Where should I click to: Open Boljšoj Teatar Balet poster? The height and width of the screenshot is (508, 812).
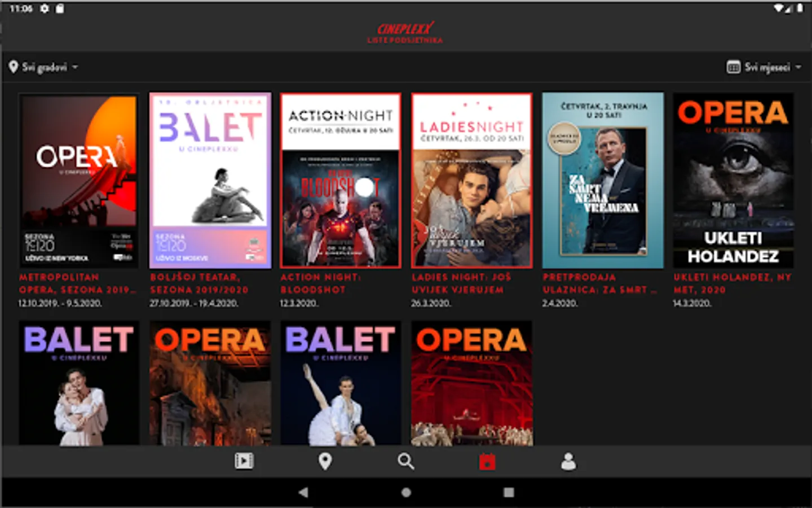pos(210,181)
